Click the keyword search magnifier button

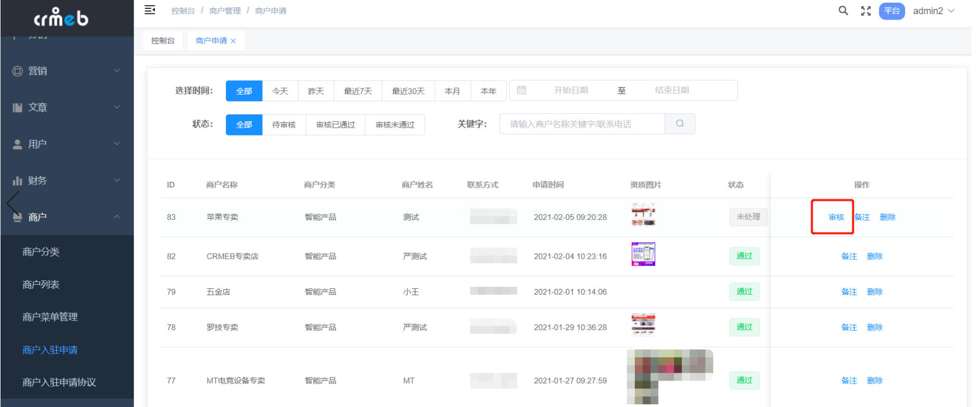click(680, 123)
